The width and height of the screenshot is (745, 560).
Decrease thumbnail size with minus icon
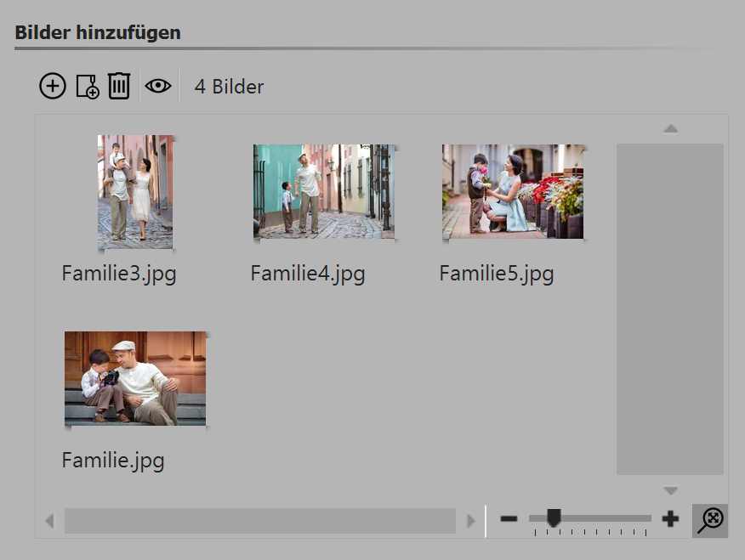(x=509, y=519)
